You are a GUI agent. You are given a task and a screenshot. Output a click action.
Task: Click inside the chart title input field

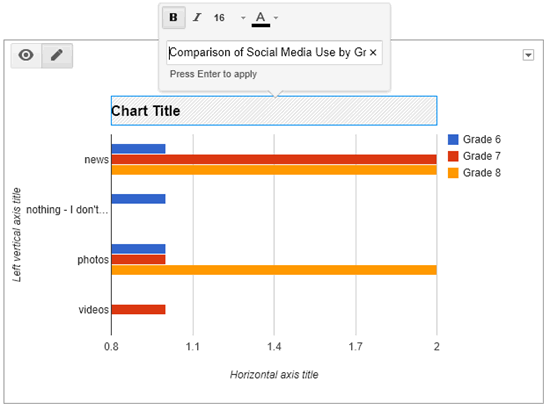274,53
